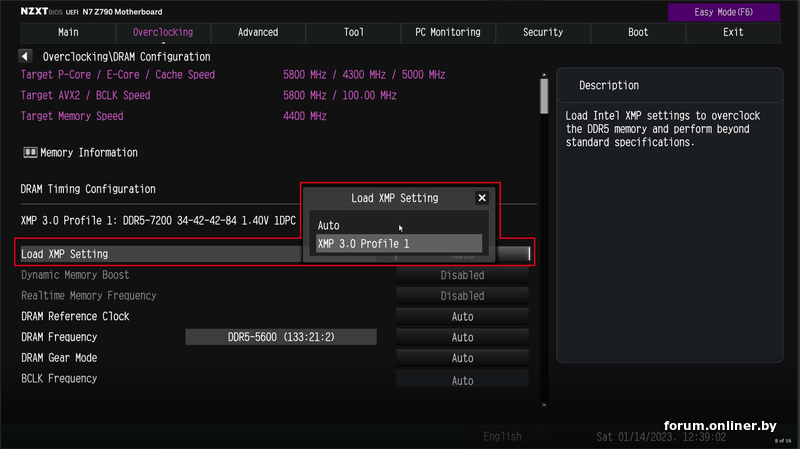Click the DDR5-5600 (133:21:2) value field

[281, 337]
